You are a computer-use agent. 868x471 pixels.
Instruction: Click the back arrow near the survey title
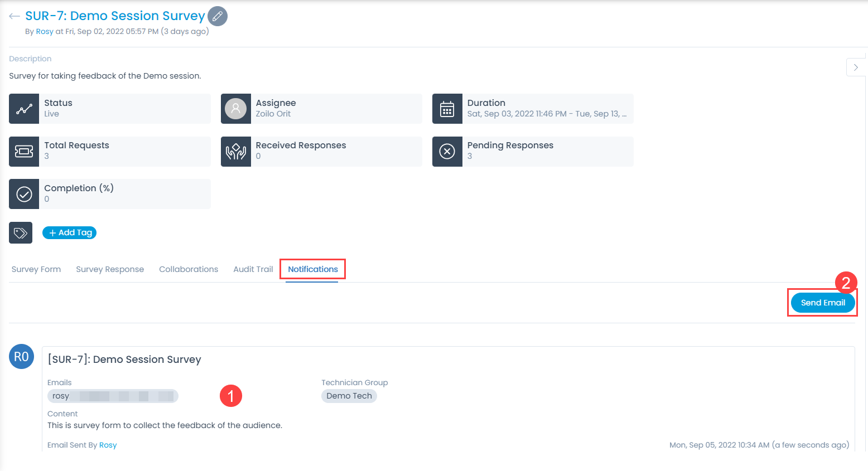pyautogui.click(x=13, y=16)
